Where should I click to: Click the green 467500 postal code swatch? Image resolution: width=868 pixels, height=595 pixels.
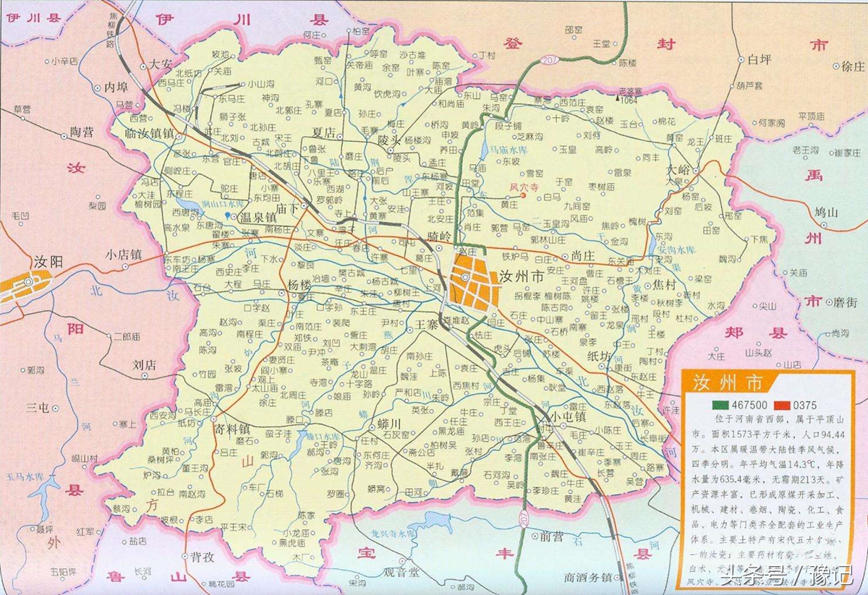click(x=720, y=406)
